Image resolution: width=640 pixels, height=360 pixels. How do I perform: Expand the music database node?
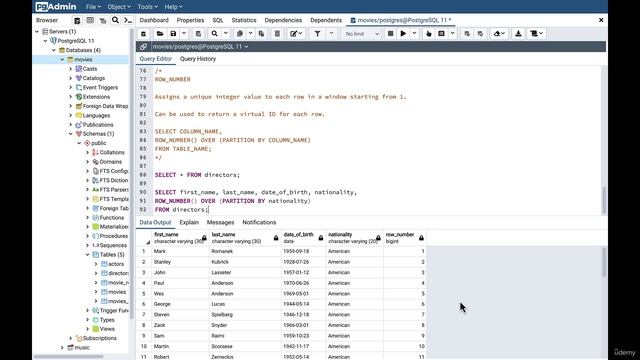coord(62,348)
